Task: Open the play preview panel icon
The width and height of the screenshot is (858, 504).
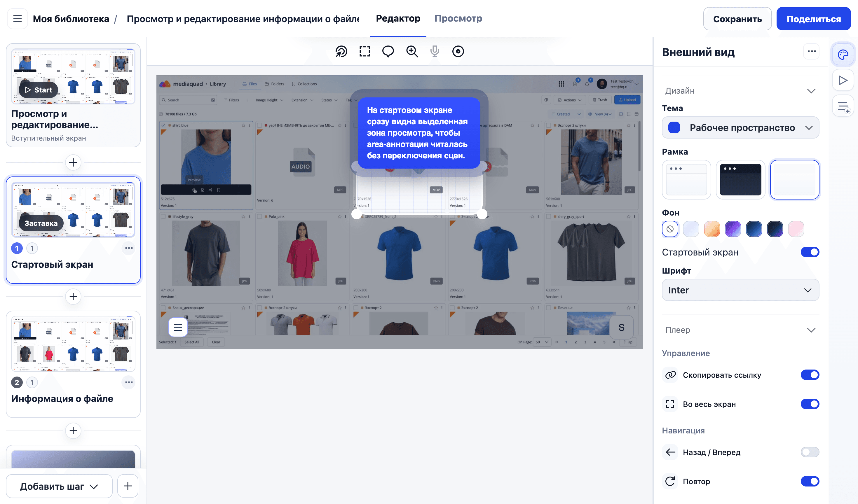Action: point(843,80)
